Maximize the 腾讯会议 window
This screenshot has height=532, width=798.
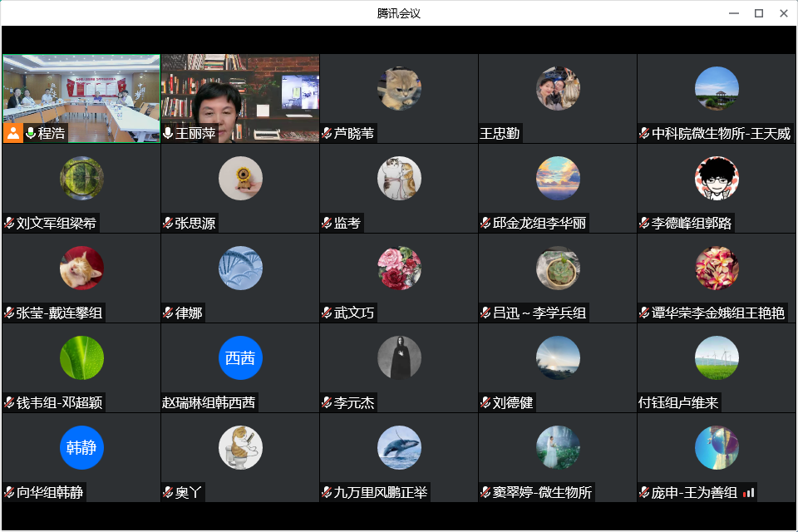tap(758, 13)
